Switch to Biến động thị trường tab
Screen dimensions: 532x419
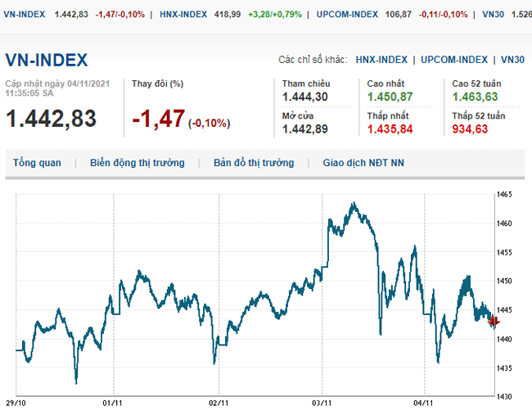coord(138,163)
